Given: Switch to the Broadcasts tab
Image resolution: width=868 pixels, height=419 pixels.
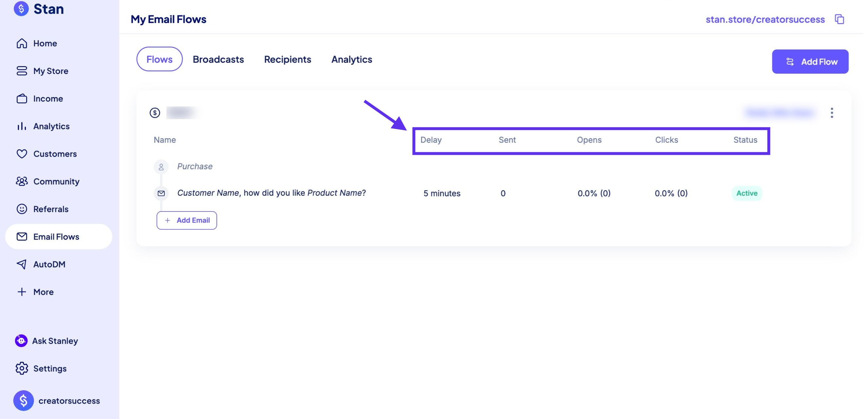Looking at the screenshot, I should click(x=218, y=59).
